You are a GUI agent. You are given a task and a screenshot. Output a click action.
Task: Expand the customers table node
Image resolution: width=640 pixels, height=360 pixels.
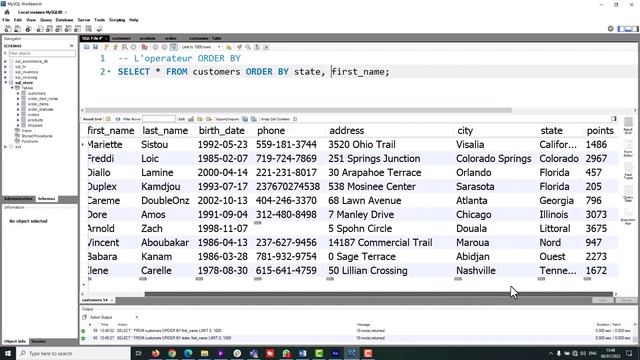(x=18, y=93)
